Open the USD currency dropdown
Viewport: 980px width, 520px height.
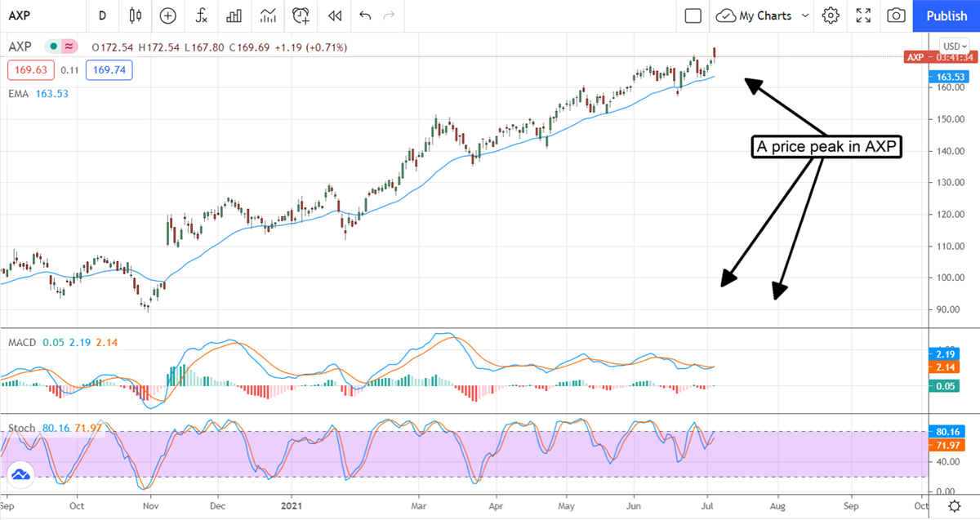[953, 46]
